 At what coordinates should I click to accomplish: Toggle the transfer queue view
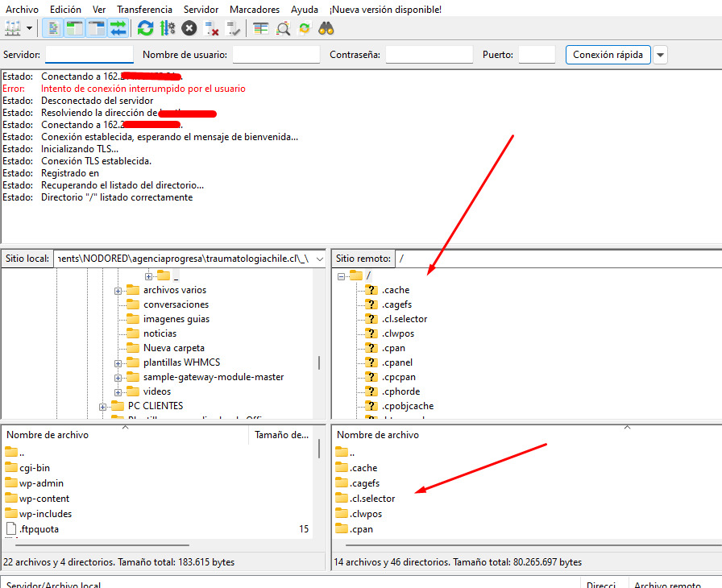click(118, 28)
